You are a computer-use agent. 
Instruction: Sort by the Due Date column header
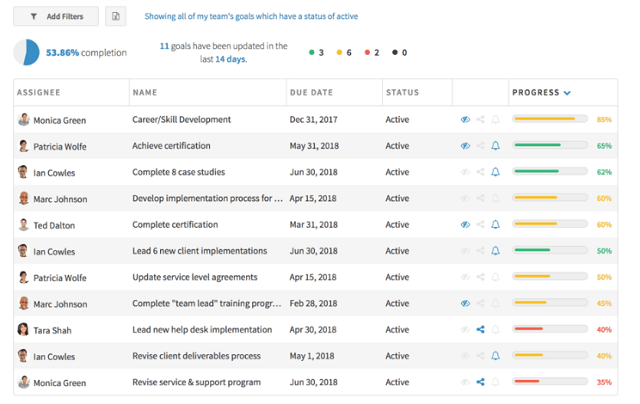coord(311,93)
